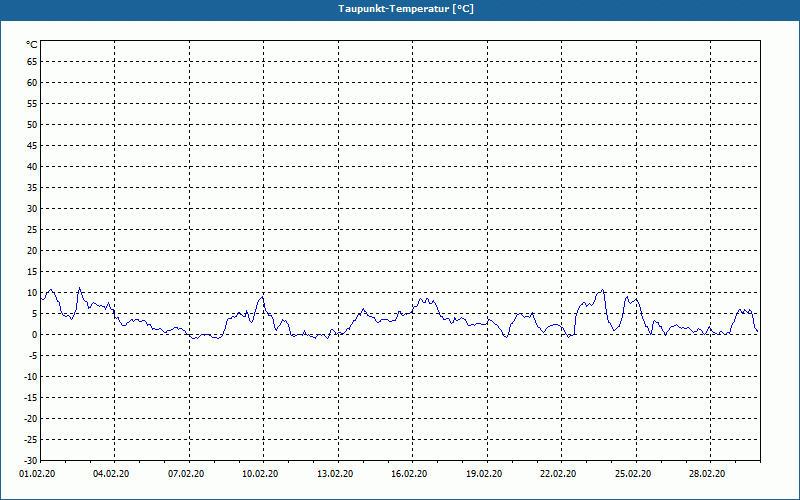Click the 55 y-axis label
The width and height of the screenshot is (800, 500).
[x=32, y=104]
